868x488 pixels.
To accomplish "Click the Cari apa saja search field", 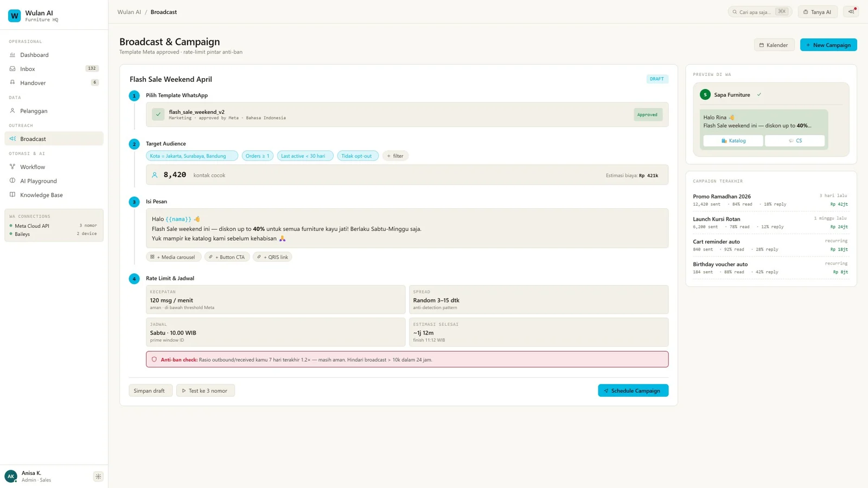I will 758,11.
